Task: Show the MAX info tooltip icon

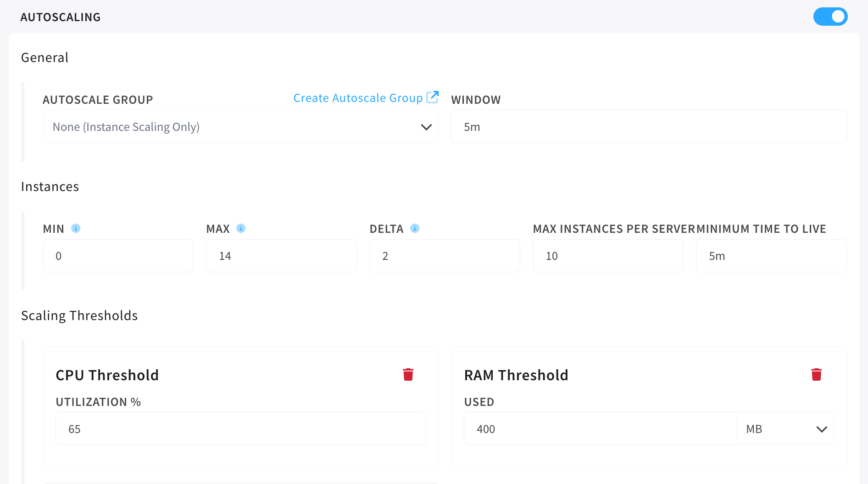Action: [x=241, y=229]
